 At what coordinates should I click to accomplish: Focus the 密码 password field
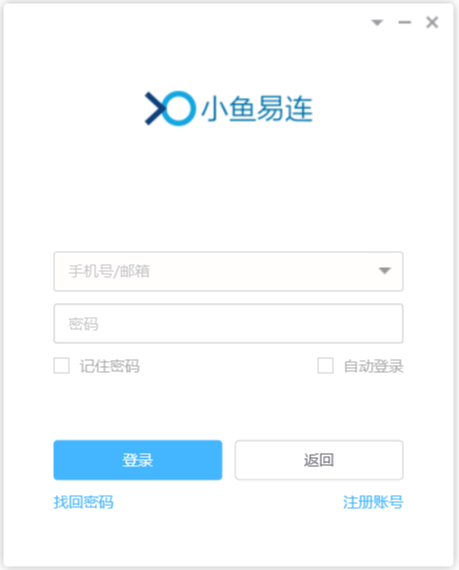point(228,324)
